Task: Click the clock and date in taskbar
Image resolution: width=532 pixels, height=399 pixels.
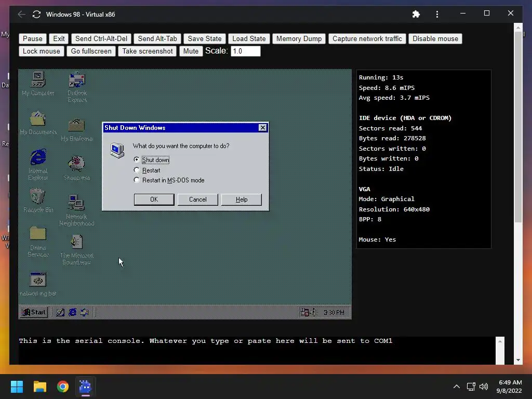Action: [x=510, y=387]
